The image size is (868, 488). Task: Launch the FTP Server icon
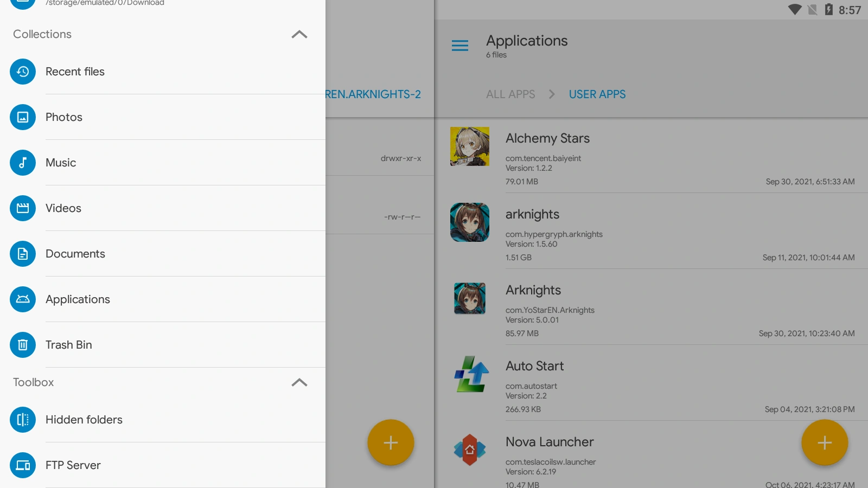(23, 465)
